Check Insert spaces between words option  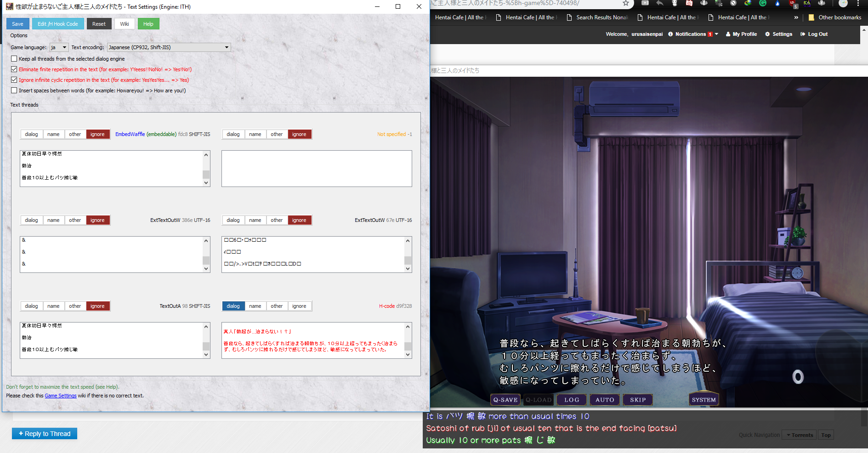[14, 91]
